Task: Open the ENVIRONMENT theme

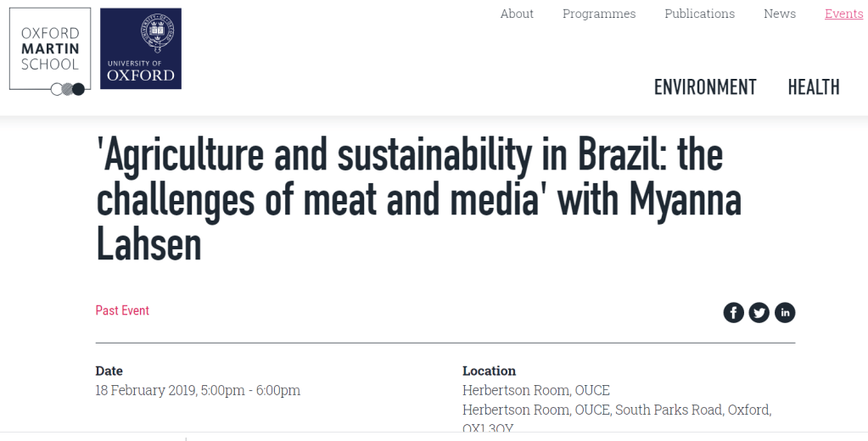Action: [x=705, y=87]
